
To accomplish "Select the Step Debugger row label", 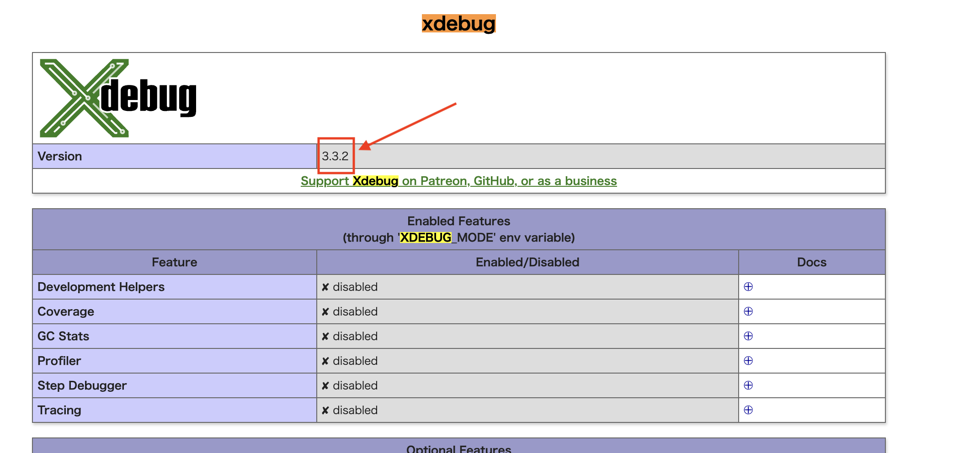I will (82, 385).
